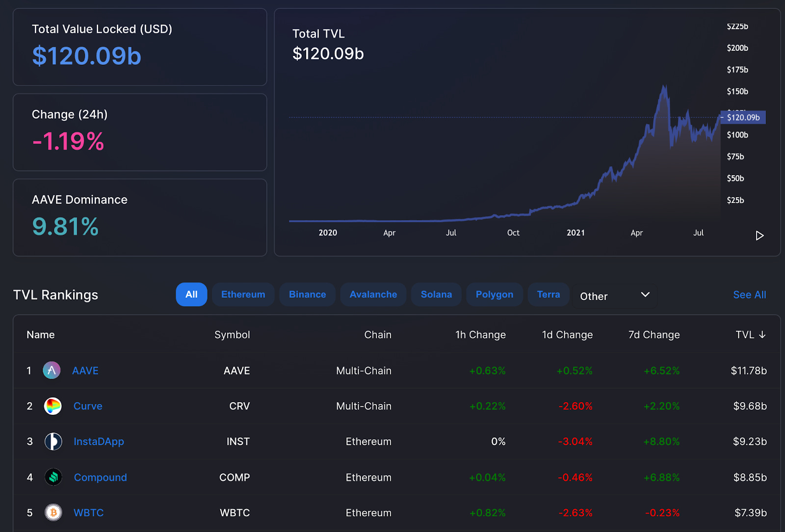Image resolution: width=785 pixels, height=532 pixels.
Task: Click the COMP symbol cell
Action: [x=235, y=478]
